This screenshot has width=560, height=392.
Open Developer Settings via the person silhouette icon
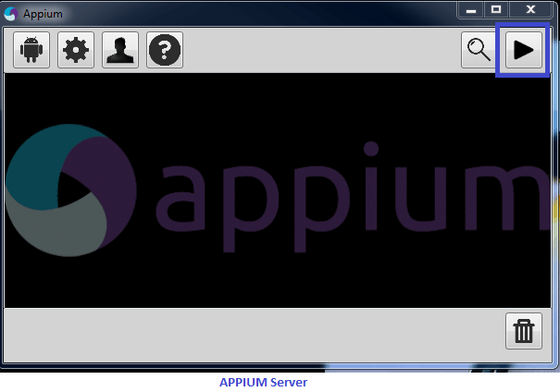pyautogui.click(x=120, y=50)
